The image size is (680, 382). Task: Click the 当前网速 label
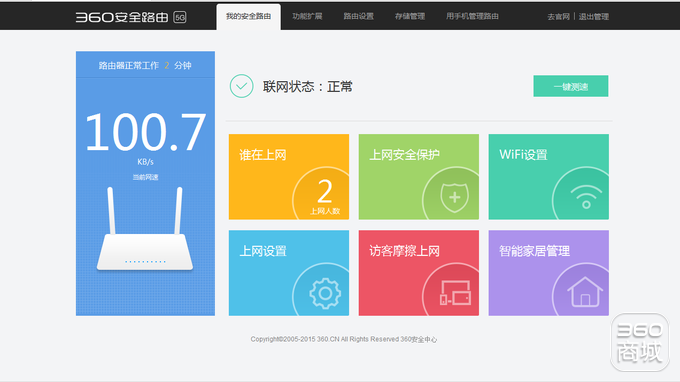point(145,177)
